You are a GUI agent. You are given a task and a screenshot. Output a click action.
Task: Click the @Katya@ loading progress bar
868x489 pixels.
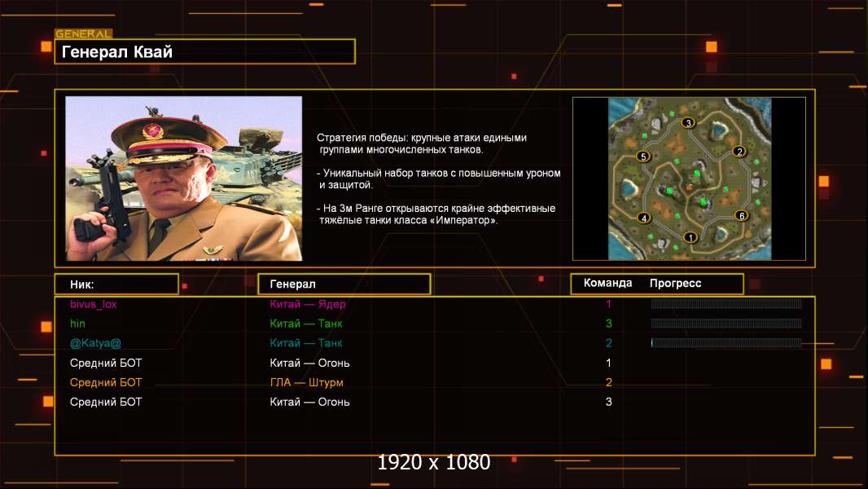tap(726, 343)
